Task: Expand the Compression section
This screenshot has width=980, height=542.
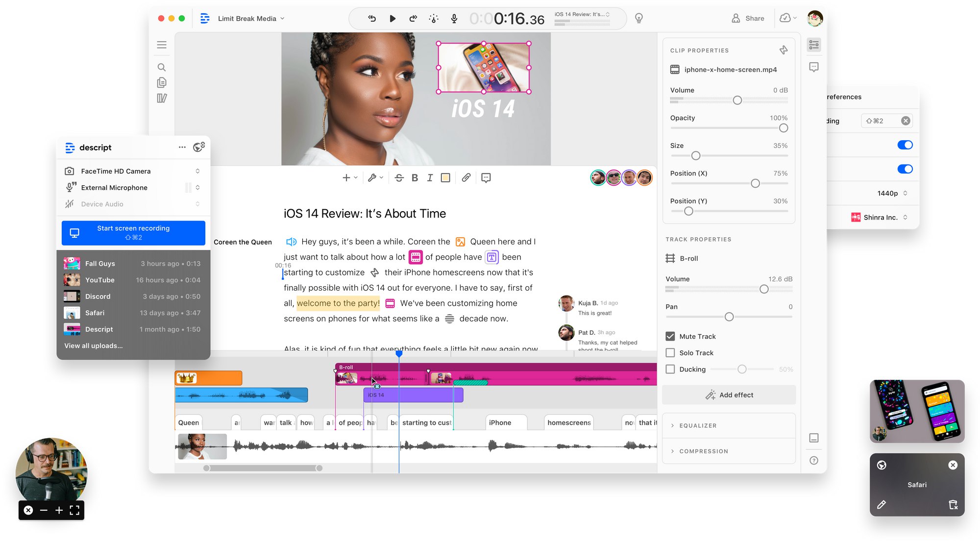Action: 703,451
